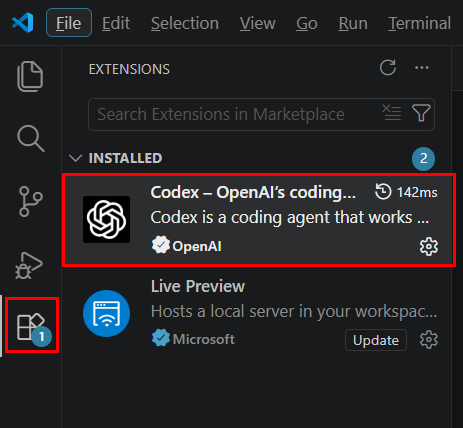Open the Edit menu
Screen dimensions: 463x428
point(116,23)
